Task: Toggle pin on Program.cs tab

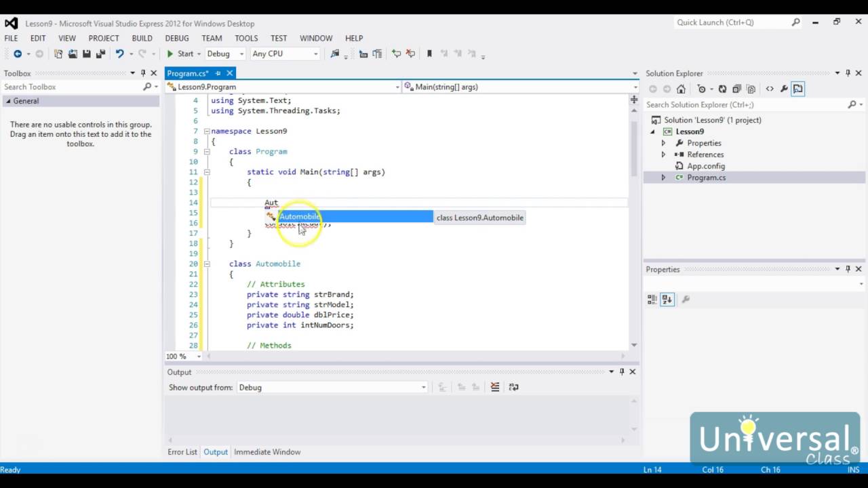Action: [218, 73]
